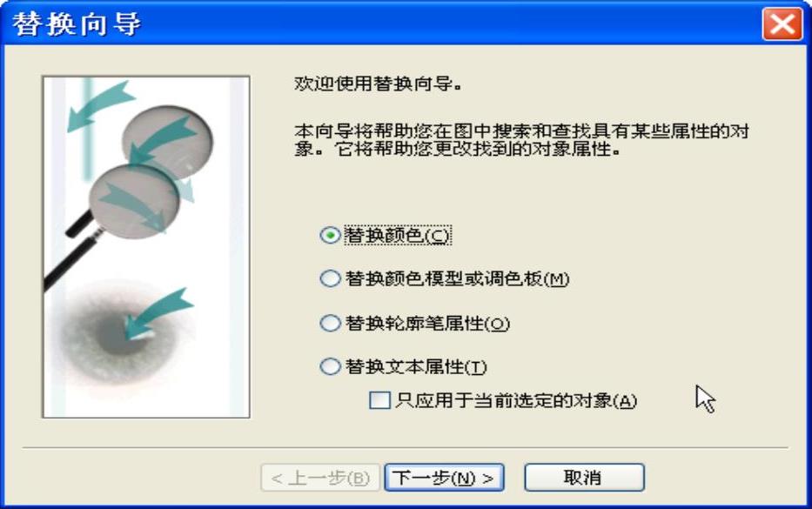Click the 欢迎使用替换向导 welcome text
This screenshot has height=509, width=812.
[x=378, y=84]
